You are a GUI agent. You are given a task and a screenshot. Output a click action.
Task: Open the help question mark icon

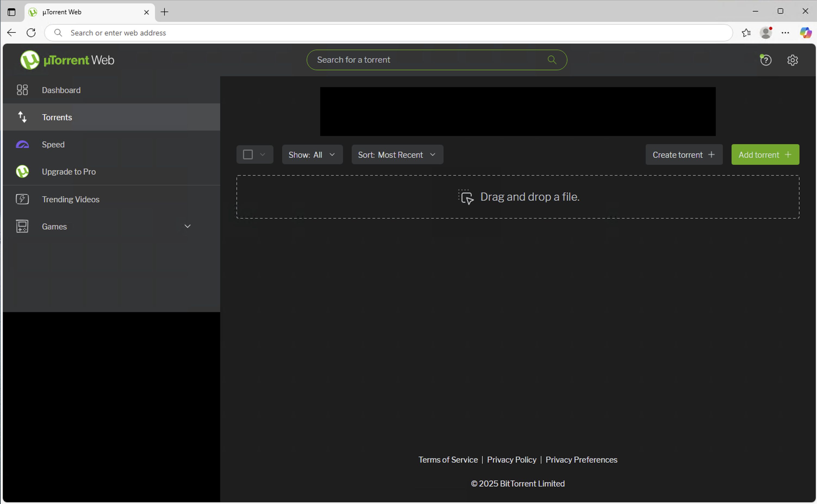(x=765, y=60)
